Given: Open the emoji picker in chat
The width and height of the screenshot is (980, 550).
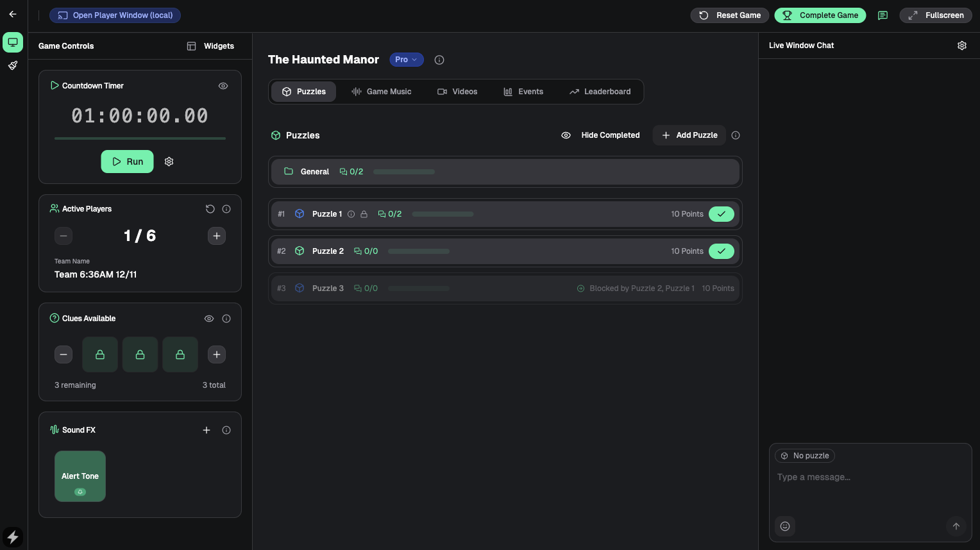Looking at the screenshot, I should click(785, 526).
